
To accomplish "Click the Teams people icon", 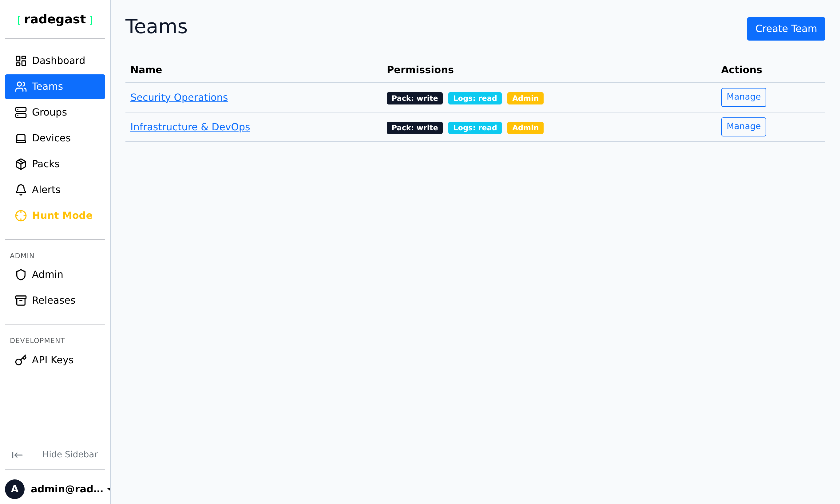I will coord(21,87).
